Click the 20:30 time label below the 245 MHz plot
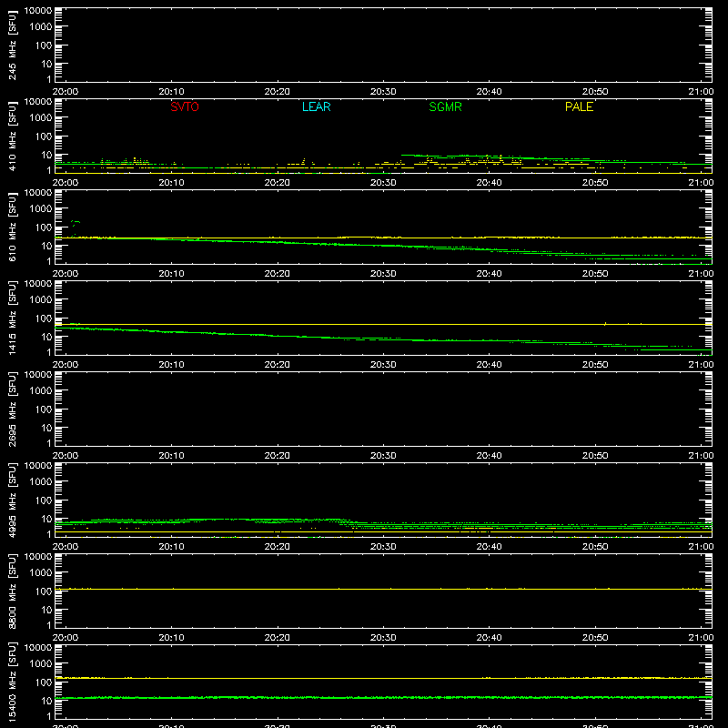728x728 pixels. (383, 92)
